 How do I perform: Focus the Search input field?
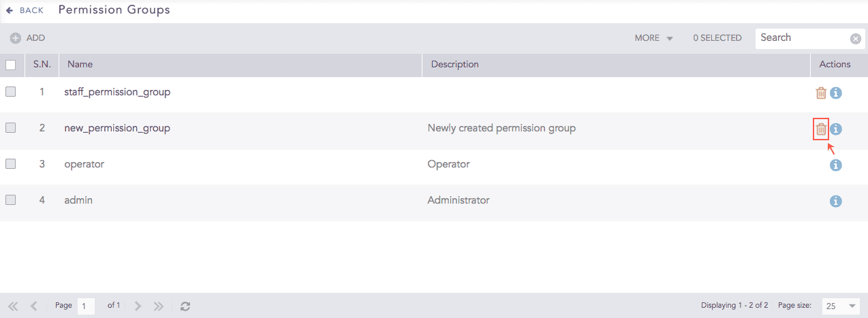click(x=802, y=38)
